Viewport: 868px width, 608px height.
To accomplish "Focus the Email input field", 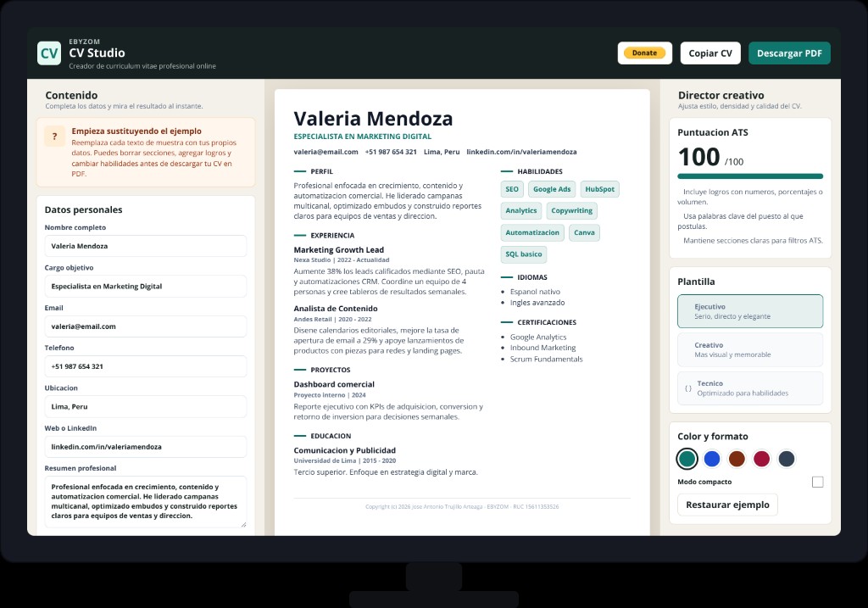I will [146, 326].
